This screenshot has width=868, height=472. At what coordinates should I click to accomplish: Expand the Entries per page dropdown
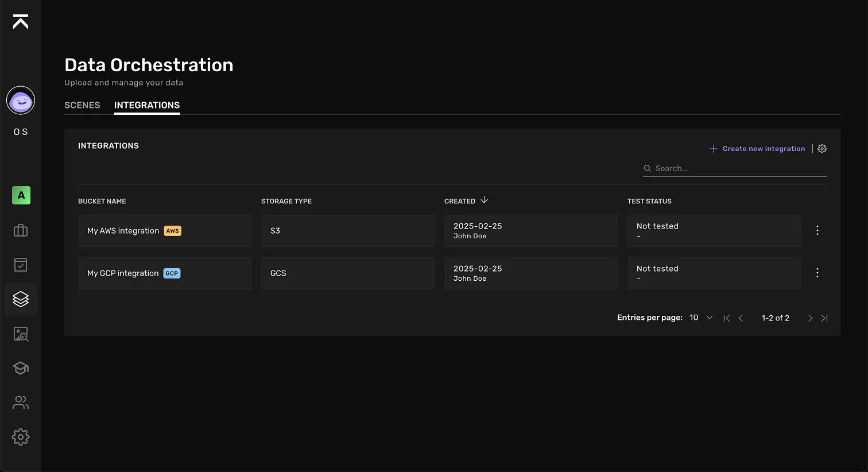(701, 318)
